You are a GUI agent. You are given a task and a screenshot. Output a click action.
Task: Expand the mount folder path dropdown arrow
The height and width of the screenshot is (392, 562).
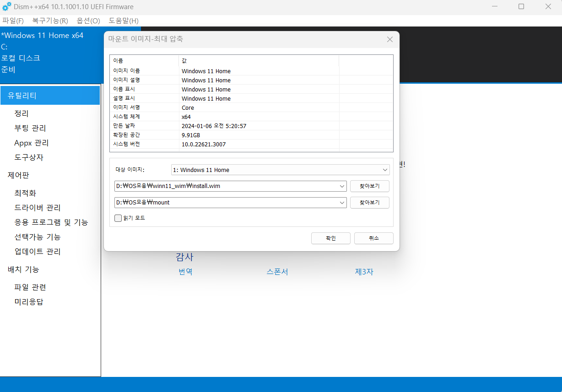click(x=342, y=202)
